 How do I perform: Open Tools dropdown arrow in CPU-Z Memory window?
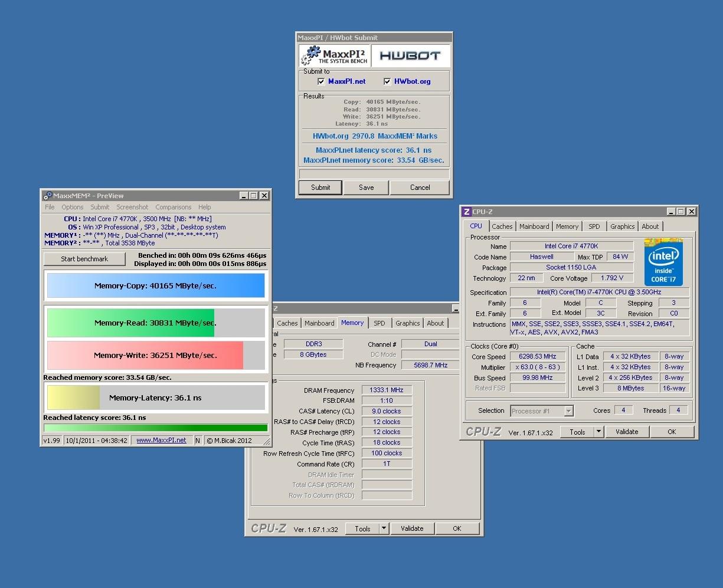(x=384, y=528)
